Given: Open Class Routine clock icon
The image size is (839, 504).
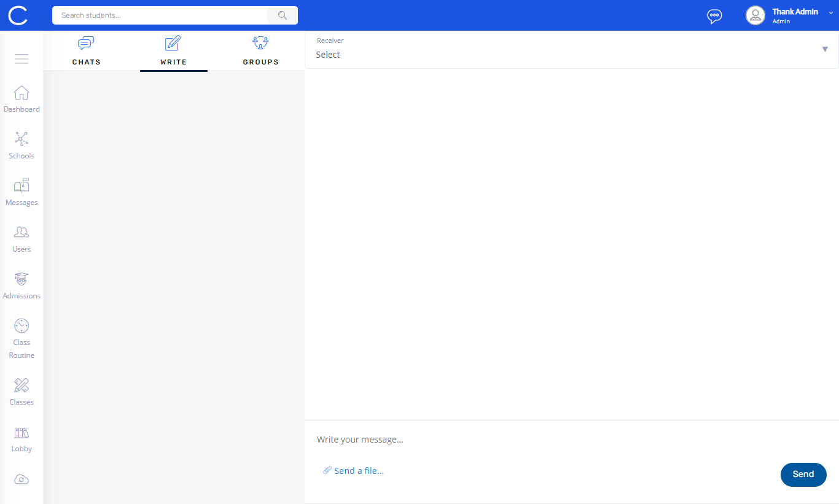Looking at the screenshot, I should click(21, 326).
